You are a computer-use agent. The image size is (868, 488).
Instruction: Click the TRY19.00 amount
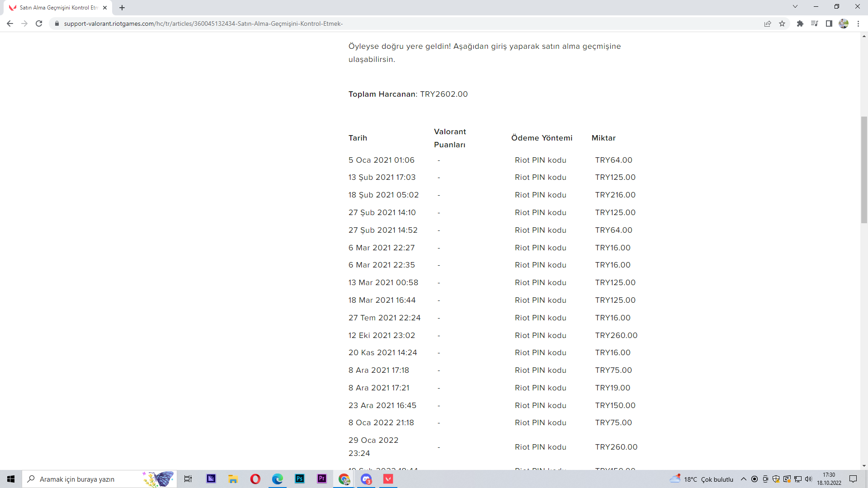point(613,388)
